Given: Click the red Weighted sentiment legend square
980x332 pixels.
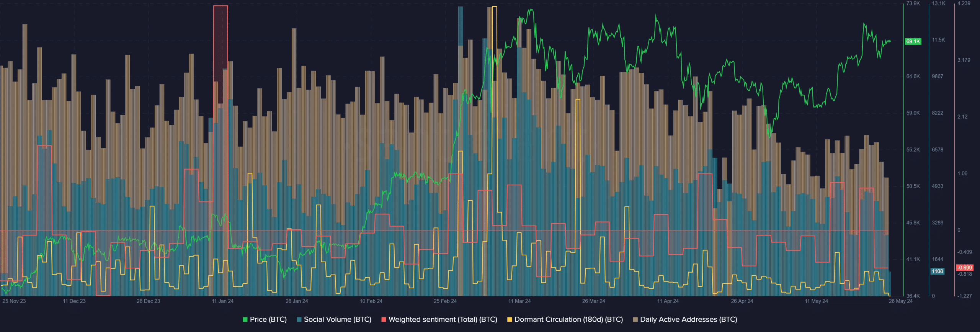Looking at the screenshot, I should point(384,319).
